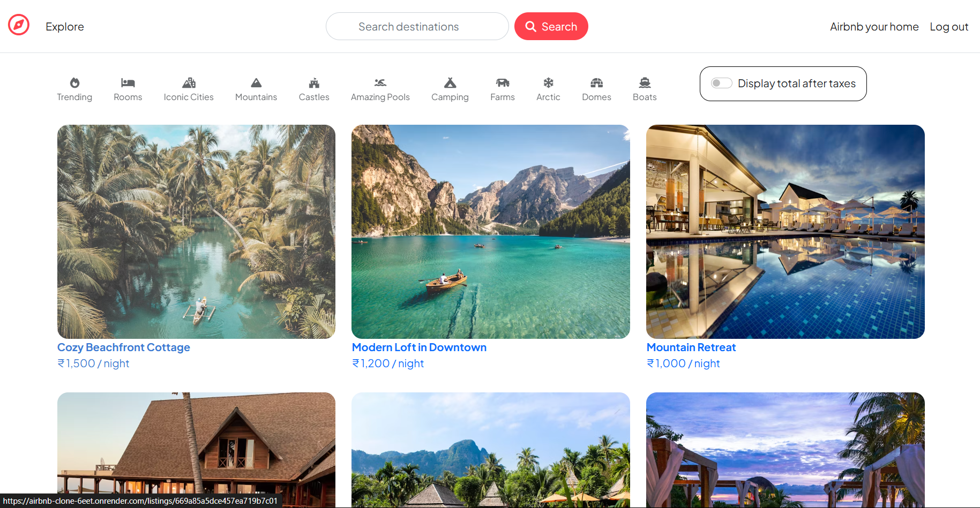Choose the Domes igloo icon

[x=597, y=82]
